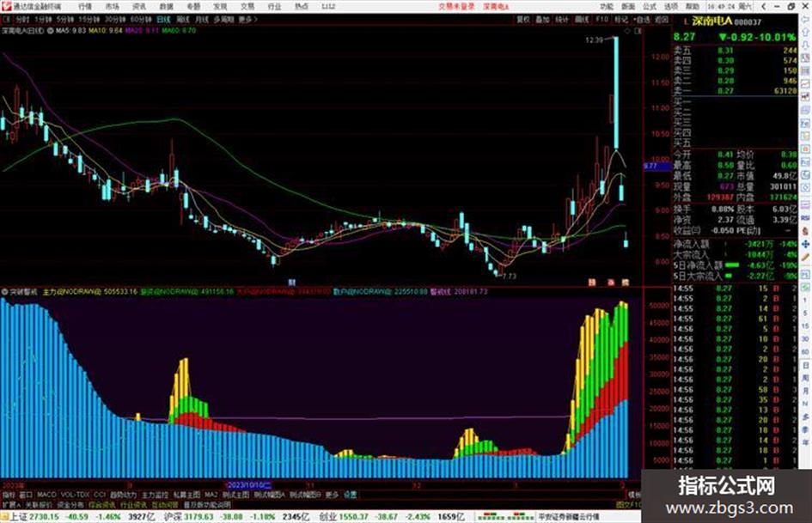Expand the 扩展 panel toggle
This screenshot has height=523, width=812.
(11, 504)
